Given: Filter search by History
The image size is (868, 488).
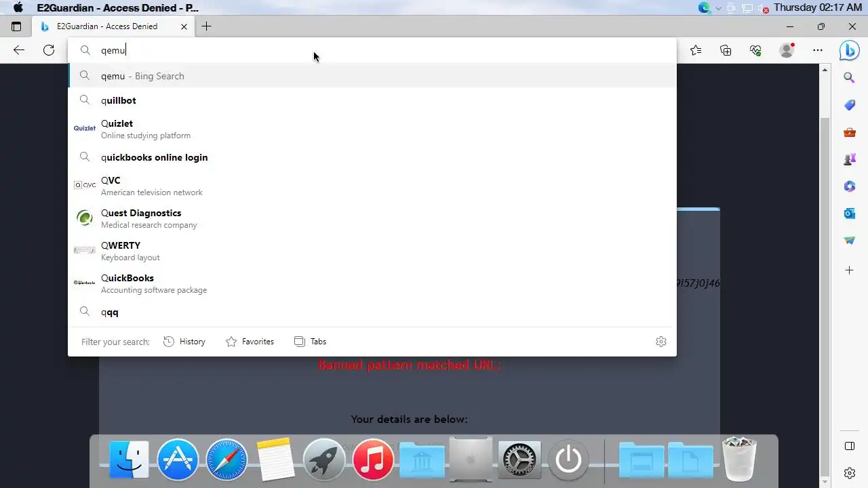Looking at the screenshot, I should [184, 342].
